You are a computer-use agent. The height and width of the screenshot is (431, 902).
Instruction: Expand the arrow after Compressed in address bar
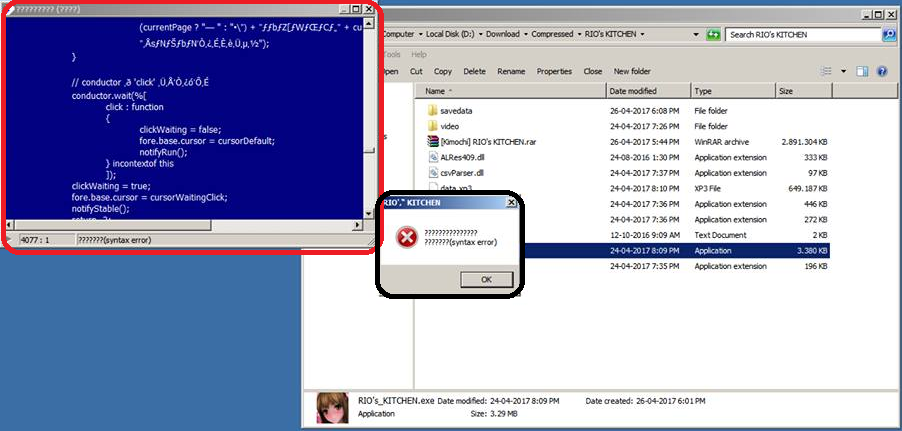pos(579,35)
